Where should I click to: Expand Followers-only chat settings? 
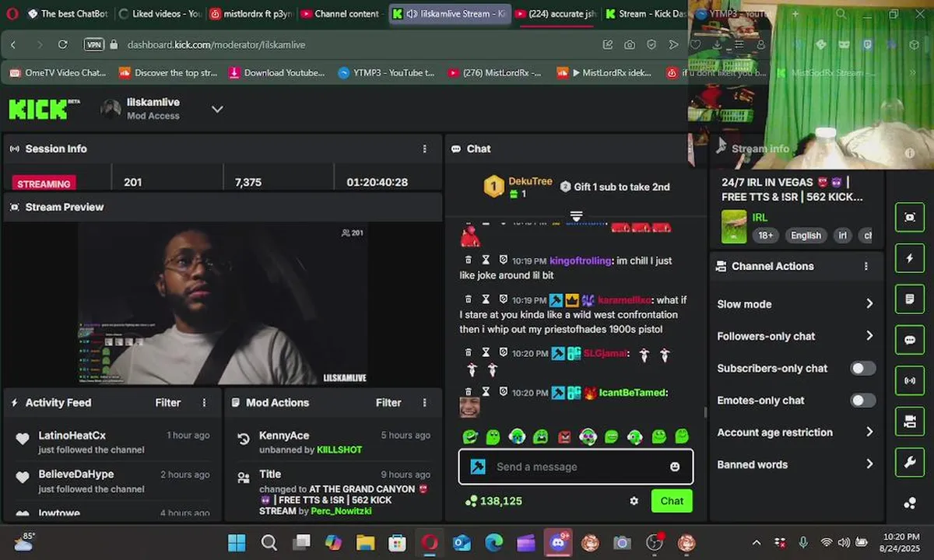click(x=796, y=336)
